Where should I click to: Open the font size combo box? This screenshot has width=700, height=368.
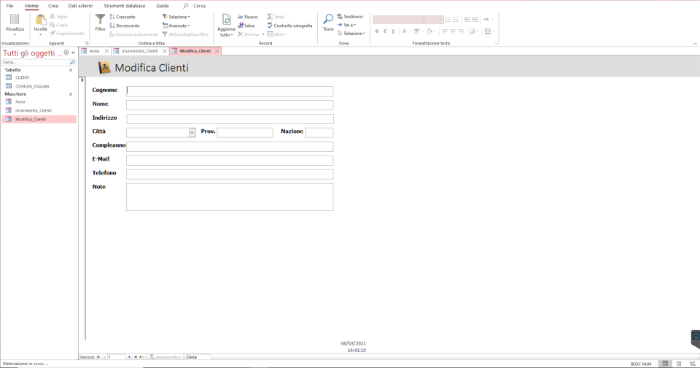[x=433, y=20]
